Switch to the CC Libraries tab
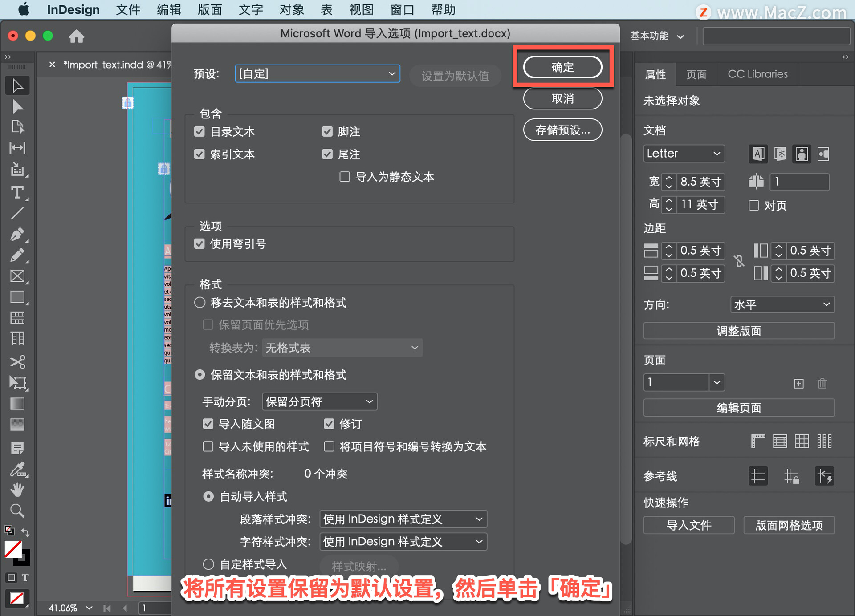Viewport: 855px width, 616px height. (757, 74)
